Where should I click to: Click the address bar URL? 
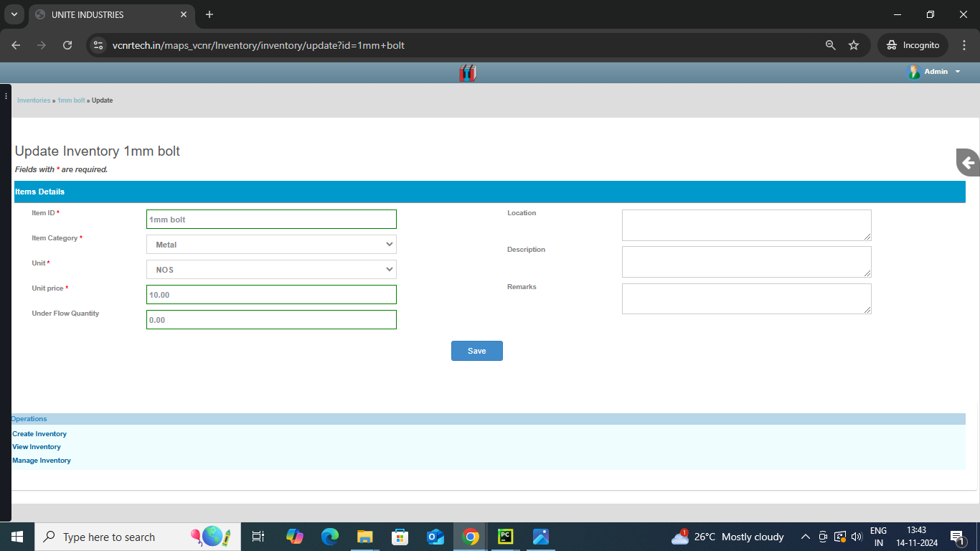coord(258,45)
